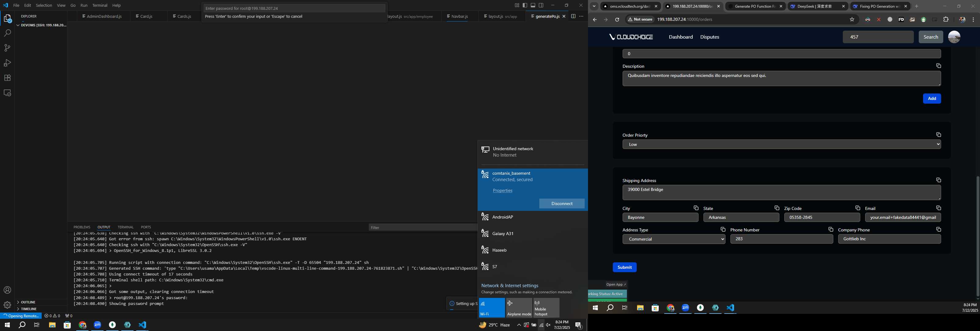Screen dimensions: 980x331
Task: Open the FD extension in Chrome toolbar
Action: coord(901,20)
